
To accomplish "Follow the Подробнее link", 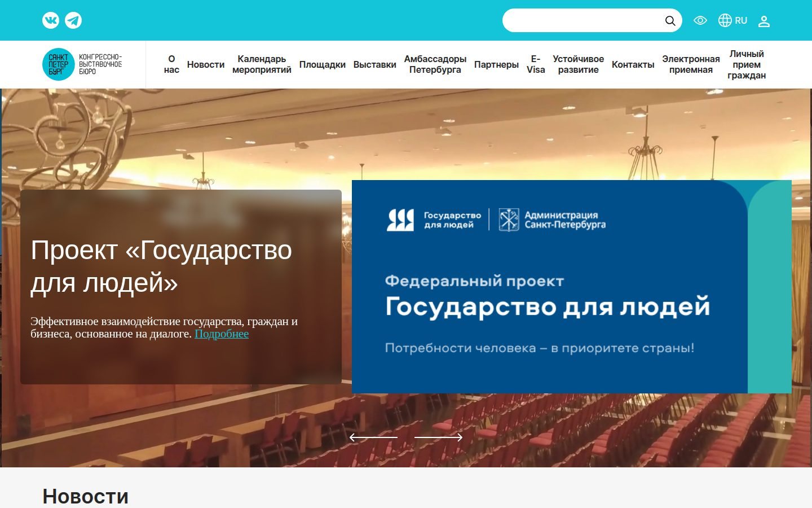I will pyautogui.click(x=222, y=334).
